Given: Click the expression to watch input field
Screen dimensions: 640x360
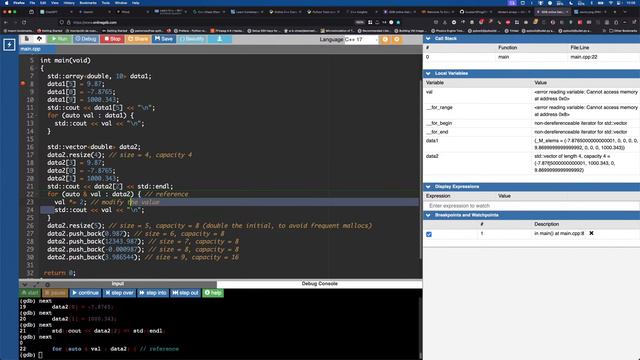Looking at the screenshot, I should [x=531, y=206].
